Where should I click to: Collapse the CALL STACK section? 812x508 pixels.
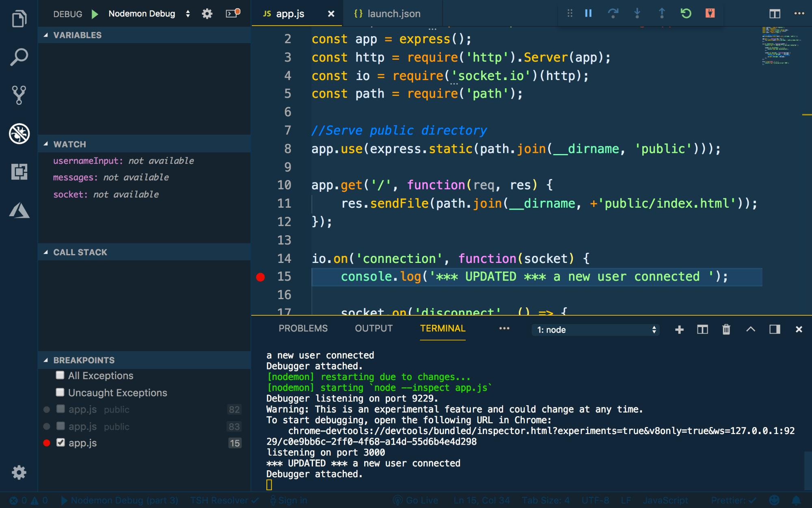[x=144, y=252]
